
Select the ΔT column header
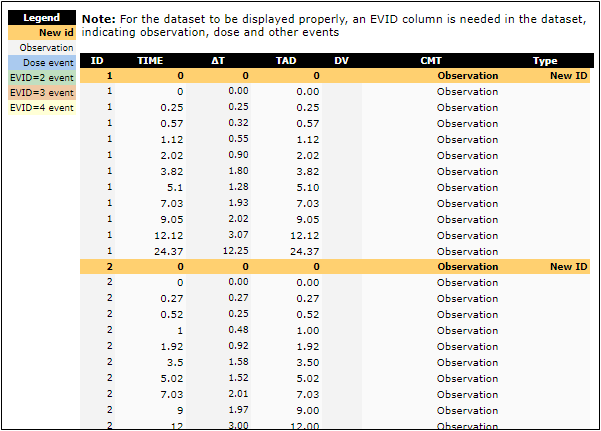tap(218, 61)
